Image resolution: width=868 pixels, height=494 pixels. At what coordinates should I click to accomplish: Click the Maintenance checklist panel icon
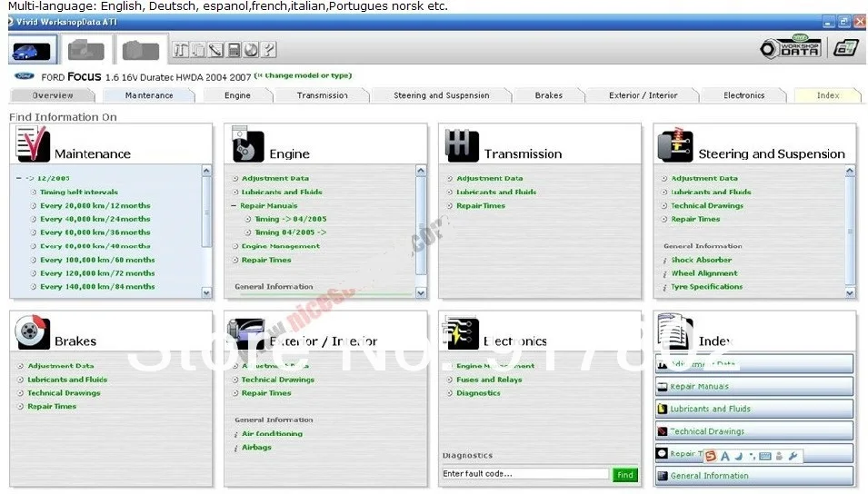(33, 143)
